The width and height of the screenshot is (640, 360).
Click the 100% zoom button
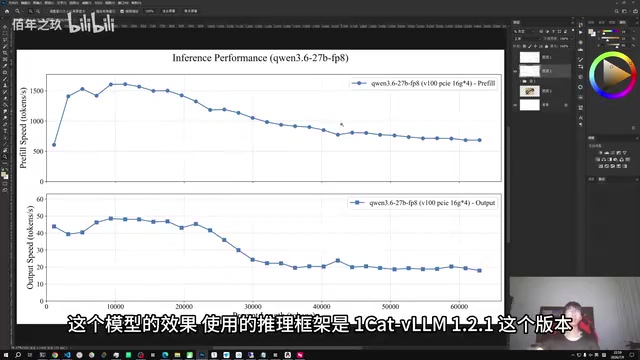[x=149, y=11]
